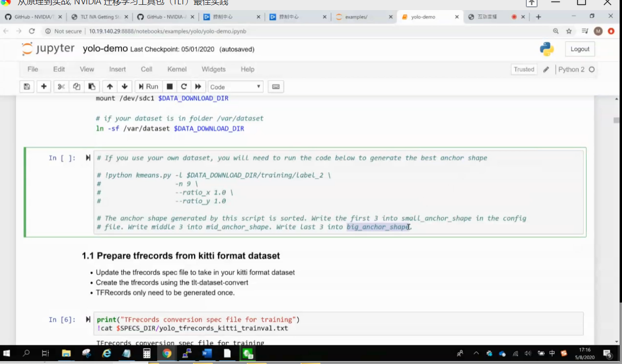Open the media control icon beside bookmark star
Viewport: 622px width, 364px height.
tap(585, 31)
